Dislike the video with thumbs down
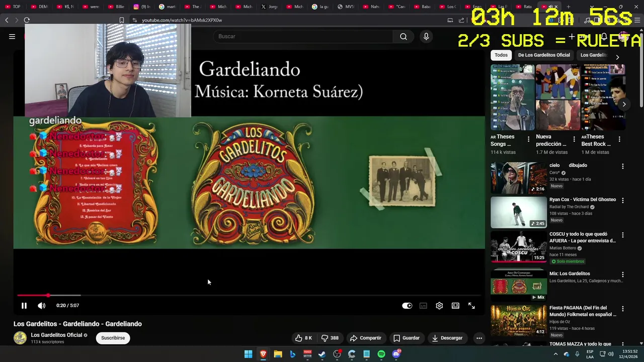Viewport: 644px width, 362px height. coord(330,338)
